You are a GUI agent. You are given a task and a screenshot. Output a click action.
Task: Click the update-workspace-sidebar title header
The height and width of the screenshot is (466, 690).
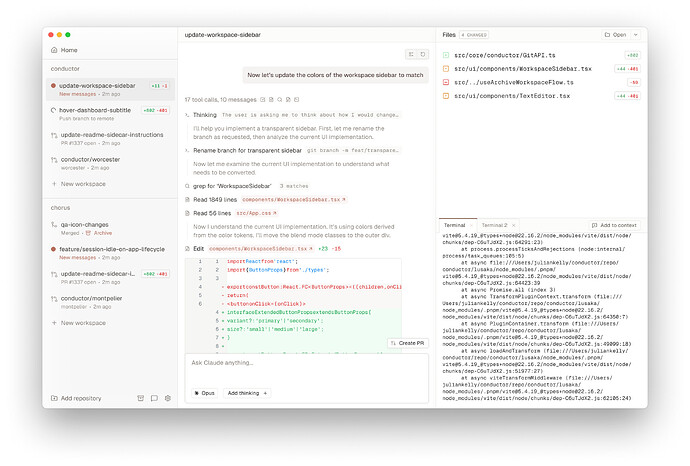[223, 35]
